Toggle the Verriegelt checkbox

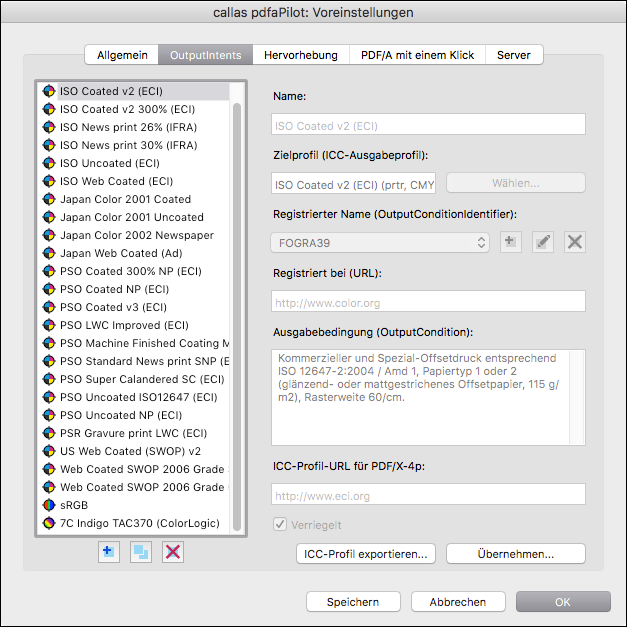coord(280,524)
